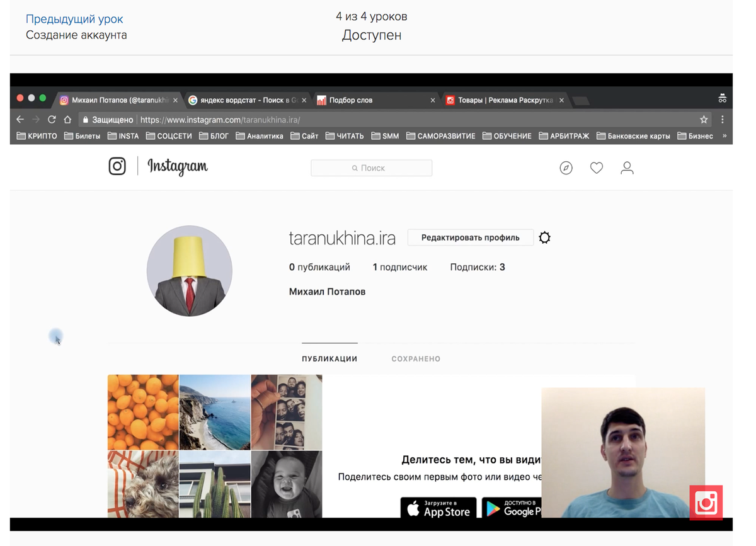Open the АРБИТРАЖ bookmarks folder
Viewport: 756px width, 546px height.
[564, 136]
